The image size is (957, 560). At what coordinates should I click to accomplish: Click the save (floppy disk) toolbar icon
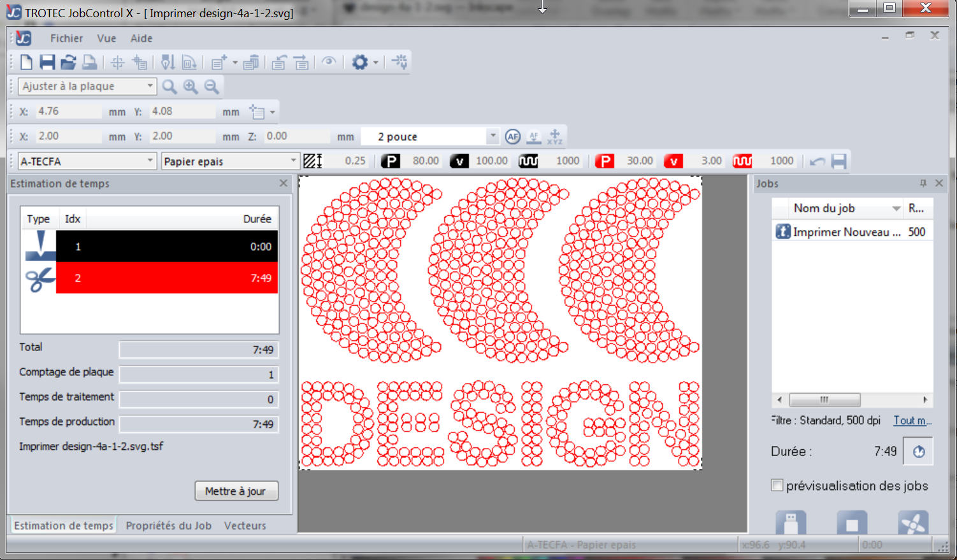[47, 62]
